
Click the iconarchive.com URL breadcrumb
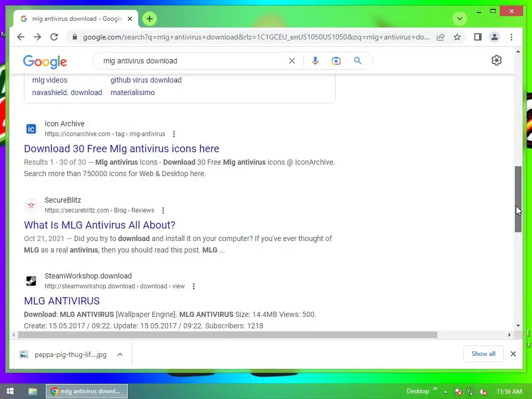point(104,134)
